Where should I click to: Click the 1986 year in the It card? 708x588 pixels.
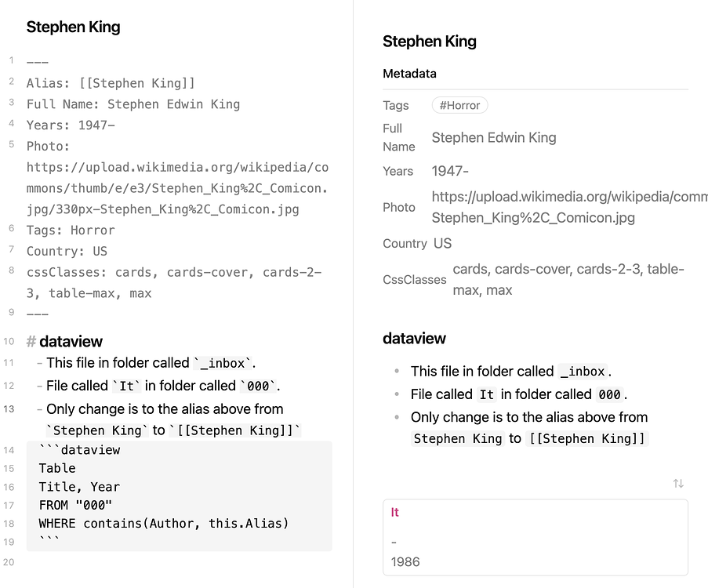click(405, 561)
